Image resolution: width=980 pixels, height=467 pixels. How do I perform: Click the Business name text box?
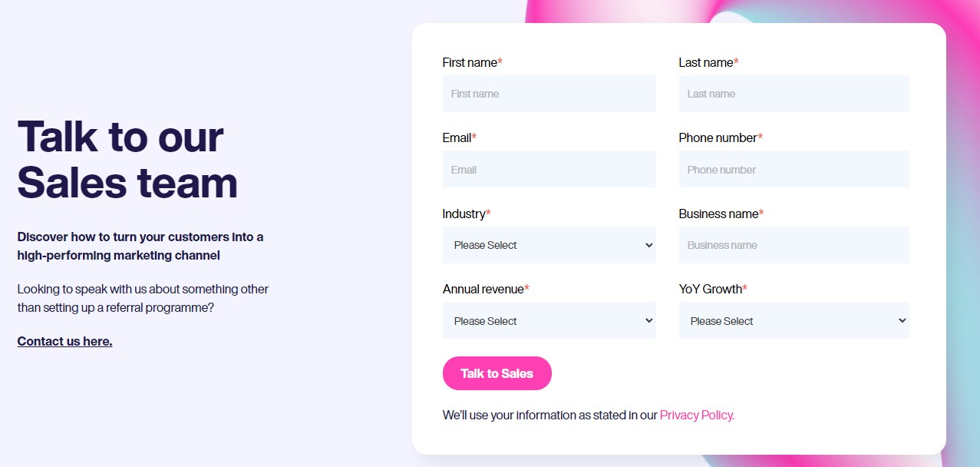(x=794, y=245)
